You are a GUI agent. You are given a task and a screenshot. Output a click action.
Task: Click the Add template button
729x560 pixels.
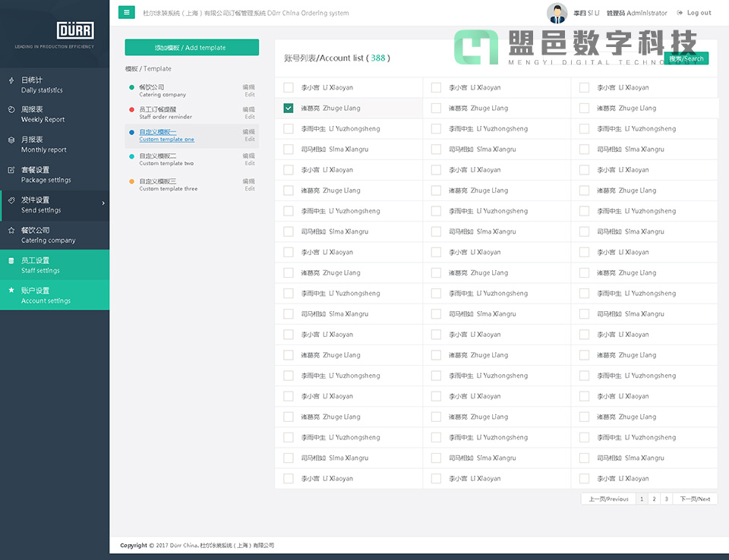[191, 48]
